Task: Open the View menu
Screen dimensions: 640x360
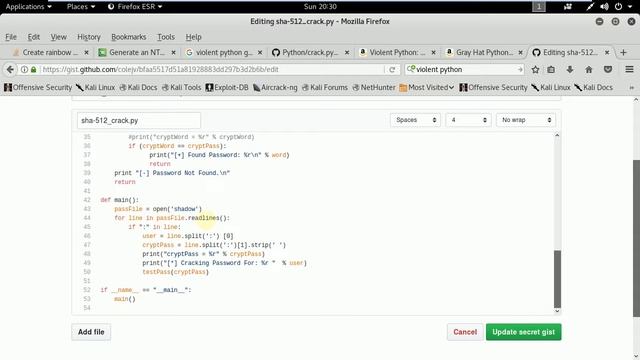Action: [x=58, y=37]
